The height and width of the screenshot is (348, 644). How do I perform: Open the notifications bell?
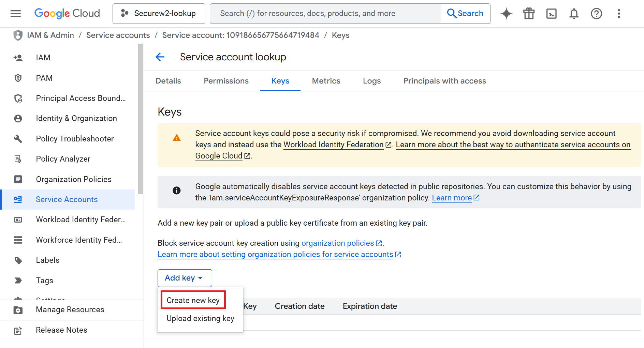(574, 14)
